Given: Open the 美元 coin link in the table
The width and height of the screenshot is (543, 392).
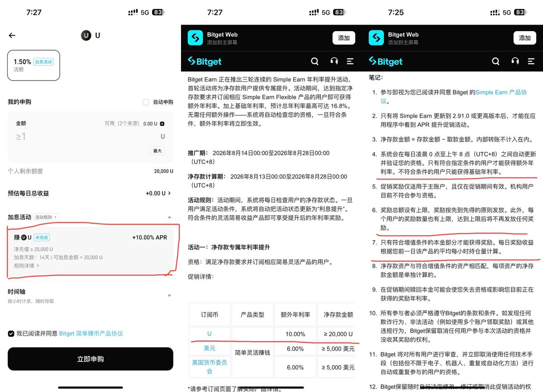Looking at the screenshot, I should tap(210, 349).
